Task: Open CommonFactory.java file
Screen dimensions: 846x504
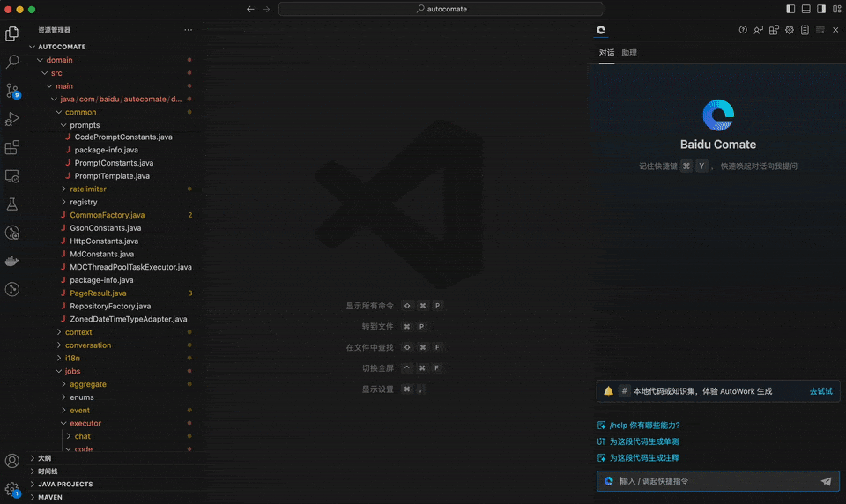Action: coord(107,215)
